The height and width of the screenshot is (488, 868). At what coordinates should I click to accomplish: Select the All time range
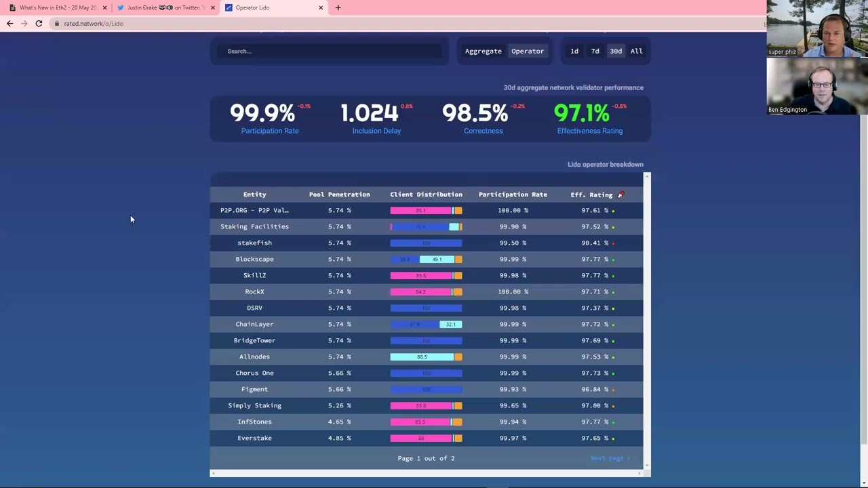point(636,51)
